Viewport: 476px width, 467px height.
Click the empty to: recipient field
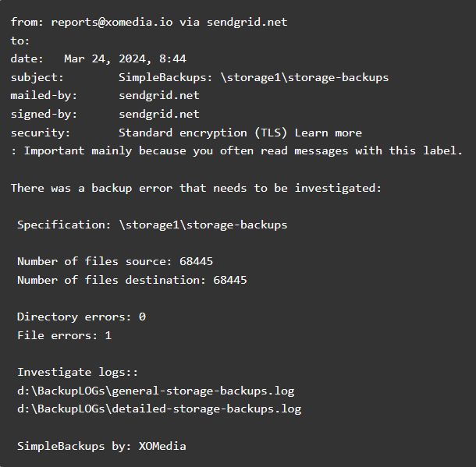(20, 41)
